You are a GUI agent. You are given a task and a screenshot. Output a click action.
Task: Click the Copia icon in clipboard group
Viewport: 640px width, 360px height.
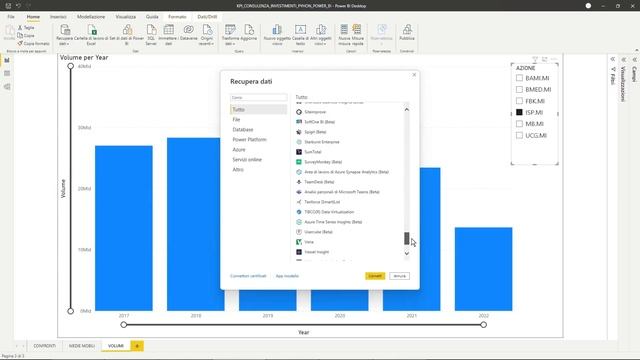pyautogui.click(x=20, y=36)
